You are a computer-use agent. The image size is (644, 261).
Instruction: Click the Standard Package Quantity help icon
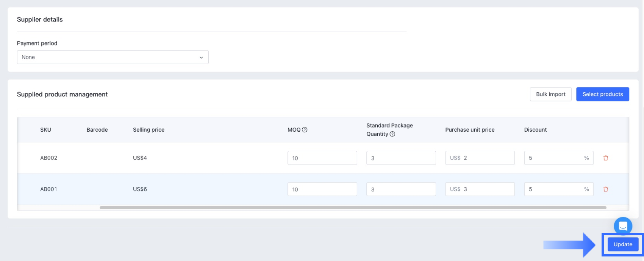[392, 134]
